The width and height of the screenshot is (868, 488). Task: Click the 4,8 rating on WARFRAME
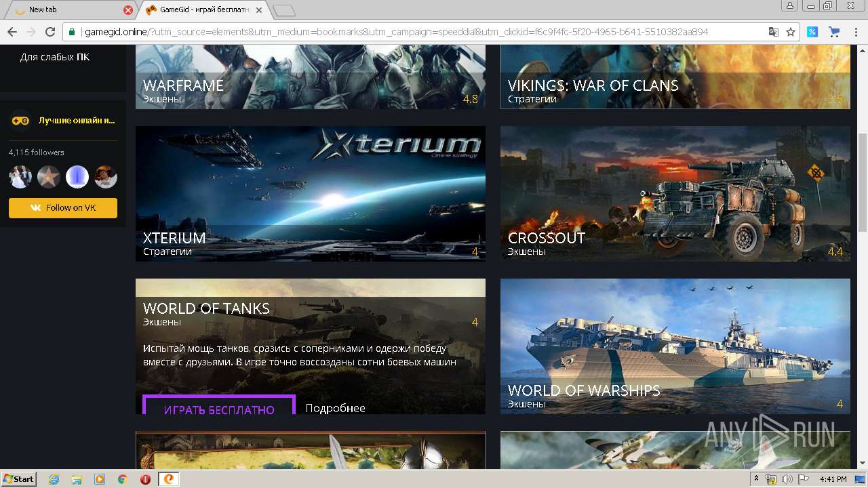(470, 99)
